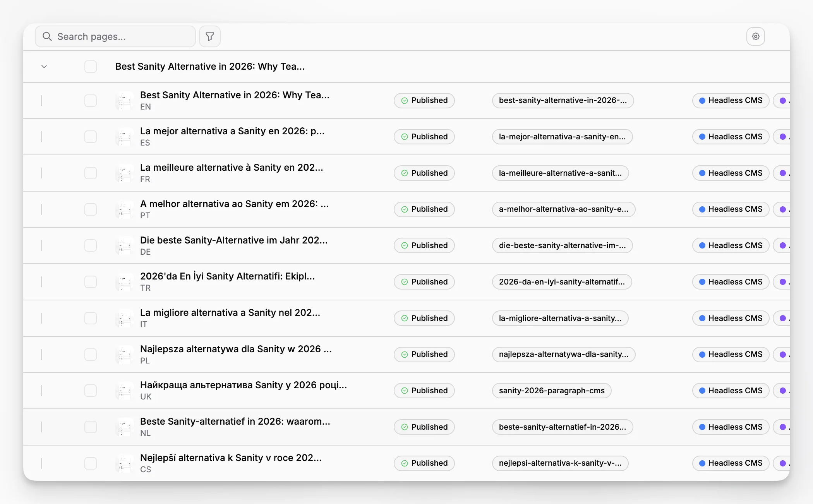813x504 pixels.
Task: Click page icon for PT row
Action: click(x=125, y=209)
